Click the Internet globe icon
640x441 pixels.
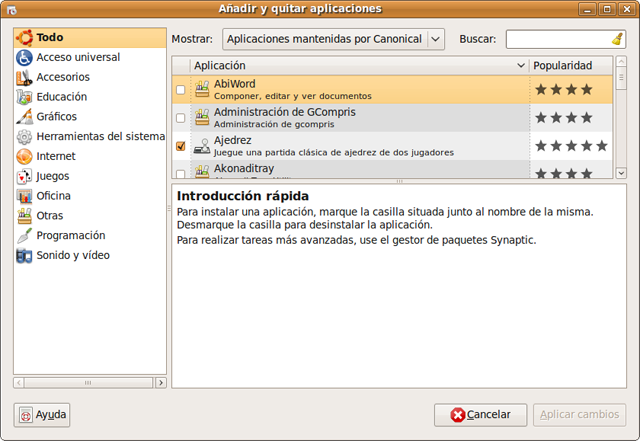click(24, 157)
